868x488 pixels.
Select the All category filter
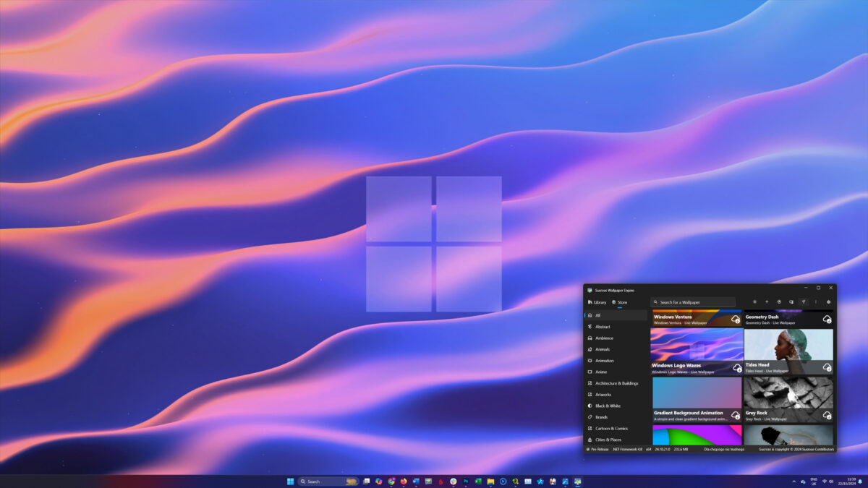[597, 315]
